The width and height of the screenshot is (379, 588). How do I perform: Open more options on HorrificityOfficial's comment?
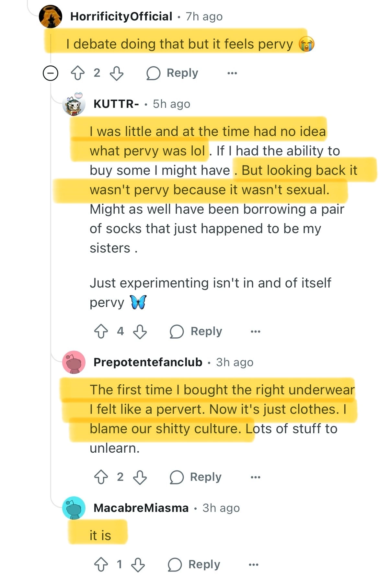[x=232, y=73]
